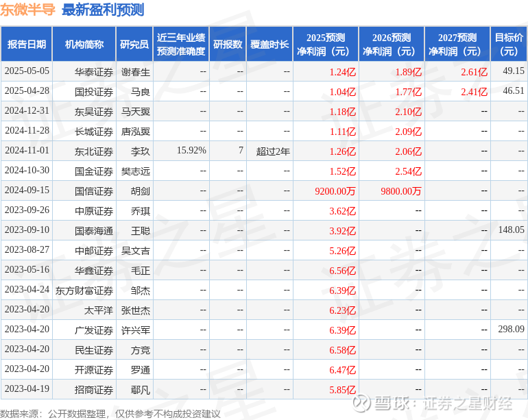Screen dimensions: 528x420
Task: Select the 2025预测净利润 column header
Action: [x=326, y=44]
